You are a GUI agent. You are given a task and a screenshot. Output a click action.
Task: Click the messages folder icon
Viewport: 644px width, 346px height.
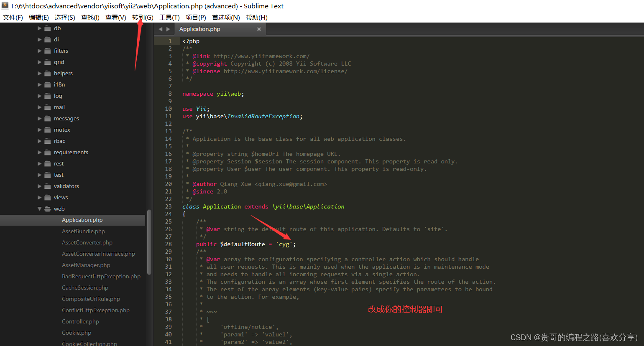[x=48, y=118]
